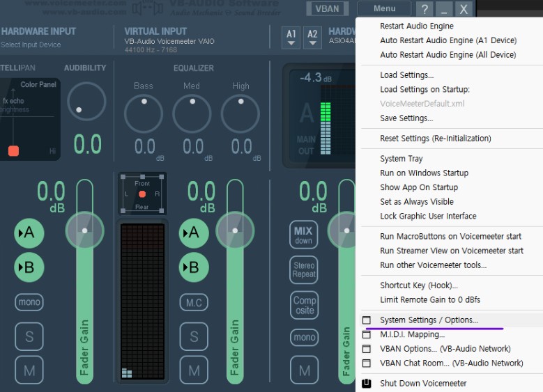Choose Reset Settings (Re-Initialization)
This screenshot has height=392, width=543.
435,139
